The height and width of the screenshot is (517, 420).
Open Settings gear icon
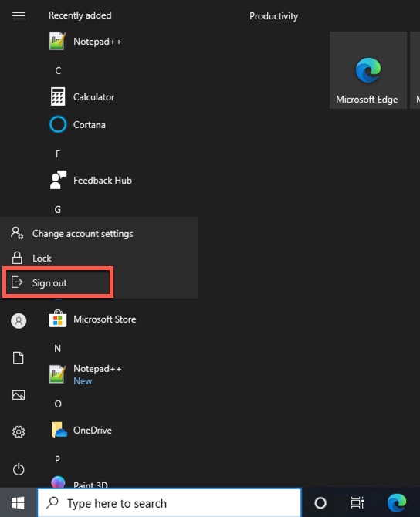coord(19,431)
